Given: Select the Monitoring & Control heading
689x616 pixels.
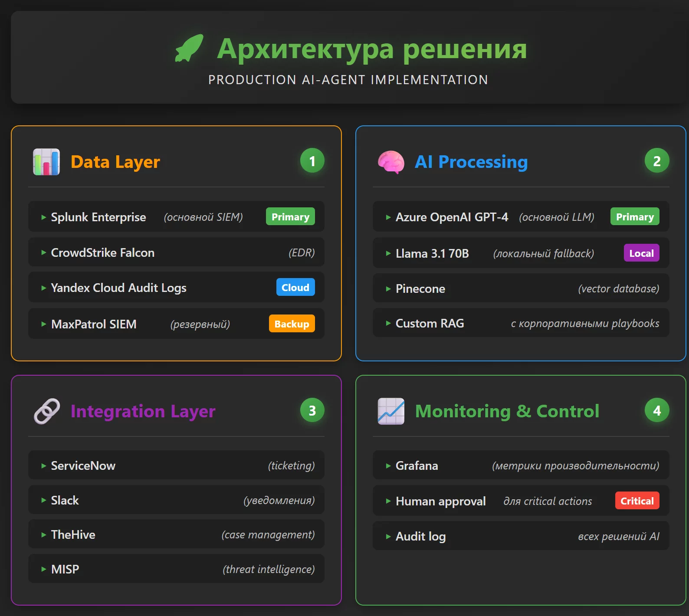Looking at the screenshot, I should (x=507, y=411).
